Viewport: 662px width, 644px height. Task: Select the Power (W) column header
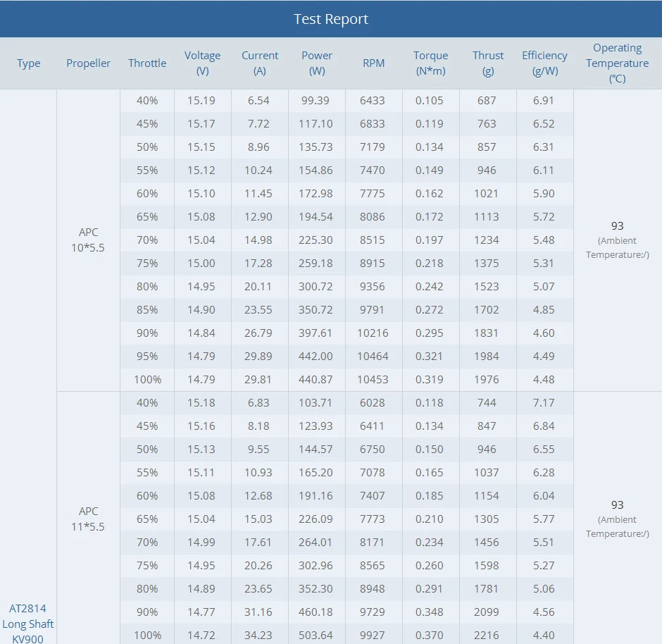tap(317, 63)
